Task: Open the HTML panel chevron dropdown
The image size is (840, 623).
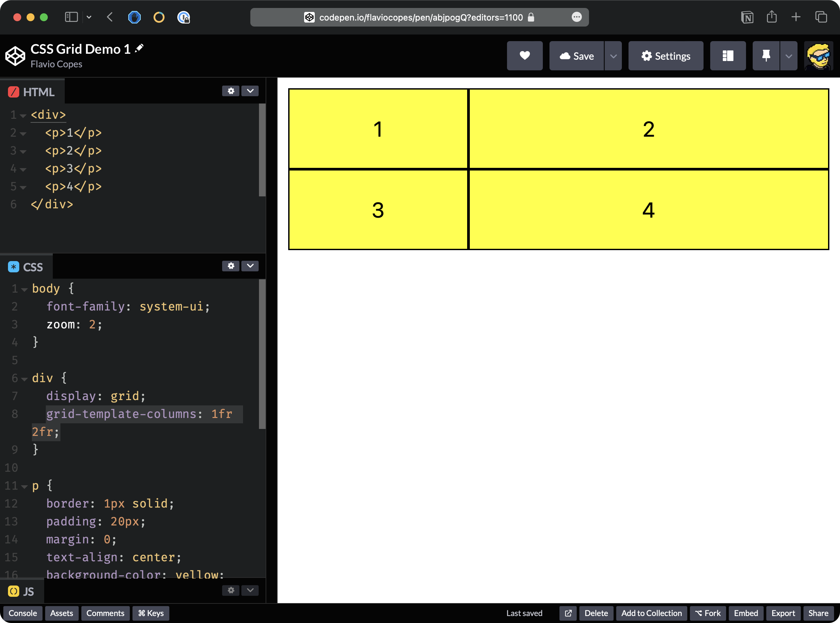Action: point(250,91)
